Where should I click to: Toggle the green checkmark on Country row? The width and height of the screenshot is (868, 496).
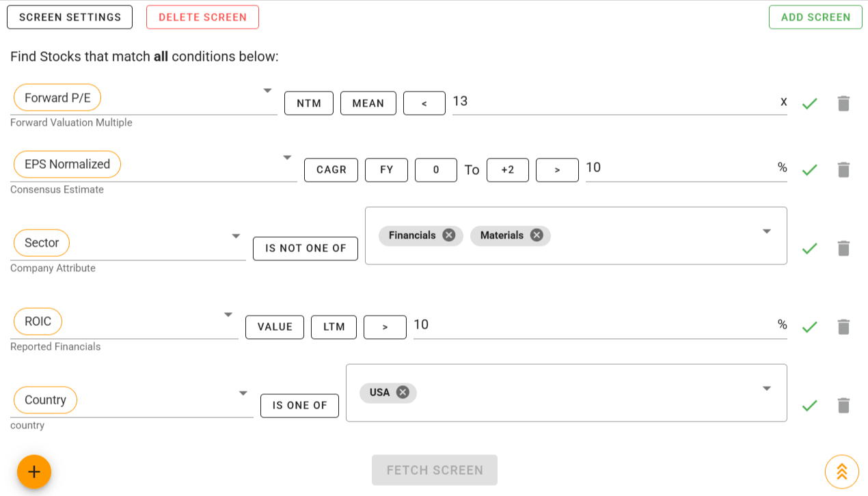(809, 405)
